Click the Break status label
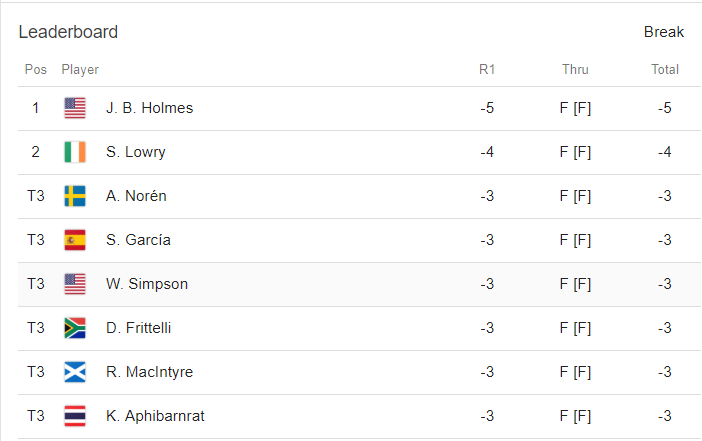Screen dimensions: 702x441 (x=664, y=32)
